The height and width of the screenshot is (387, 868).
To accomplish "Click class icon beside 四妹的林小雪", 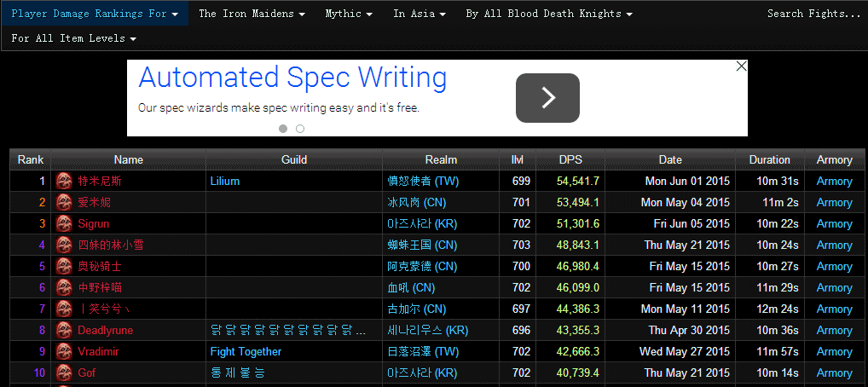I will pyautogui.click(x=64, y=245).
